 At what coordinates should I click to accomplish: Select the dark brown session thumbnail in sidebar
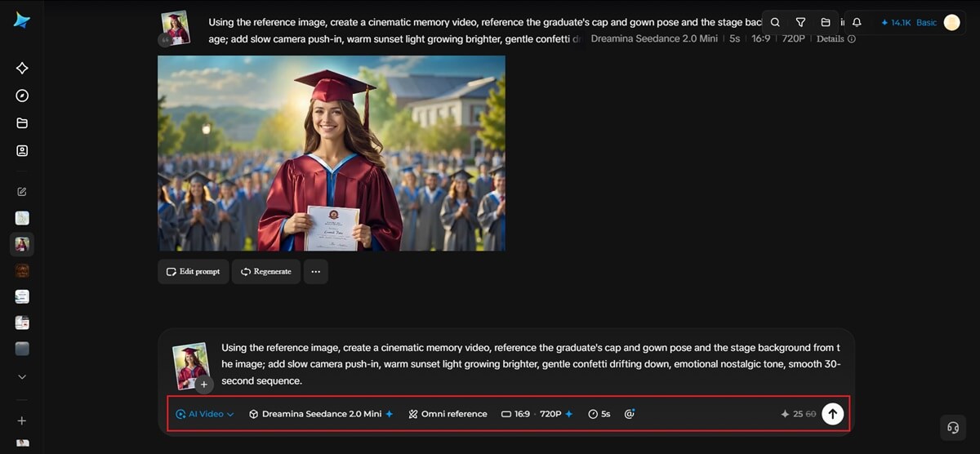pos(22,270)
